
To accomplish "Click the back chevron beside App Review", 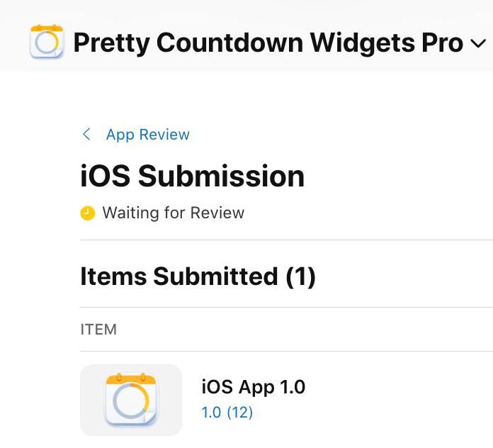I will tap(86, 134).
